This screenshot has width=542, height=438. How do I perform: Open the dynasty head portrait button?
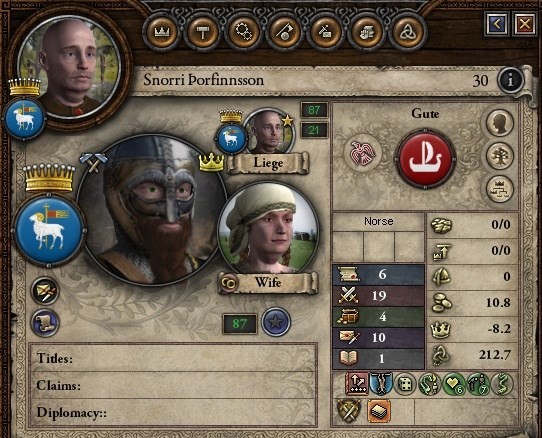tap(500, 123)
